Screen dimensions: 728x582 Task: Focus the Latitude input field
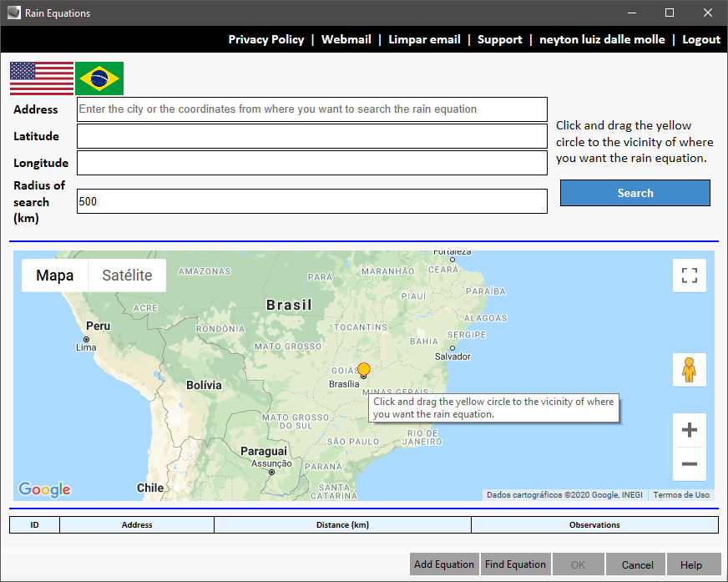pyautogui.click(x=312, y=136)
